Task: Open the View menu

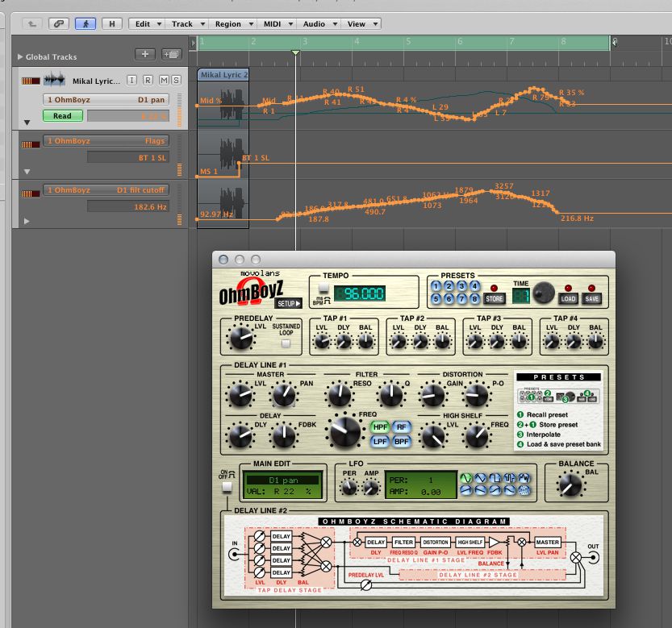Action: (361, 24)
